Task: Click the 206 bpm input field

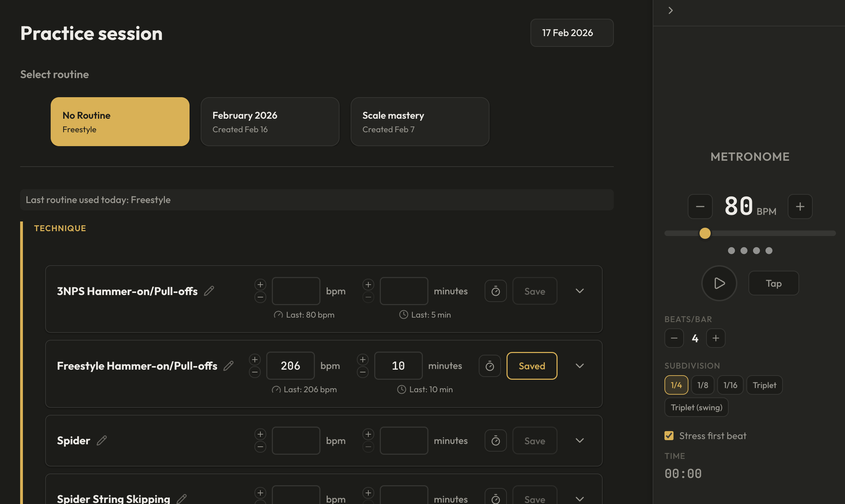Action: click(290, 366)
